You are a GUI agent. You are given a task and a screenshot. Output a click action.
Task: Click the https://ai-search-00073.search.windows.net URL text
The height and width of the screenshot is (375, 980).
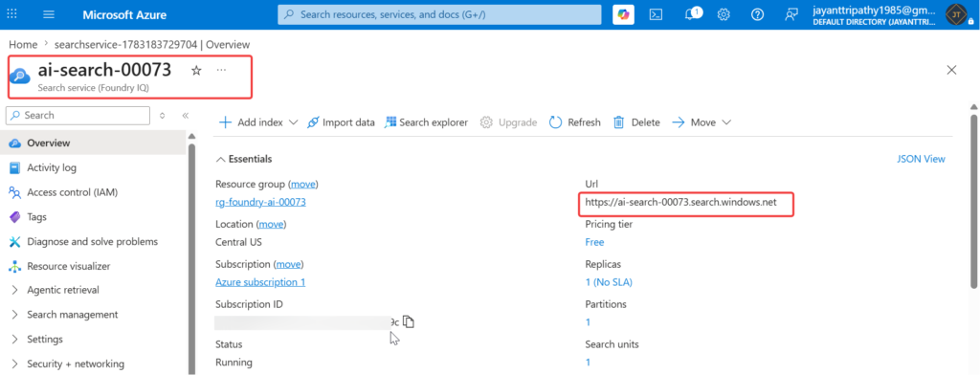pos(680,202)
